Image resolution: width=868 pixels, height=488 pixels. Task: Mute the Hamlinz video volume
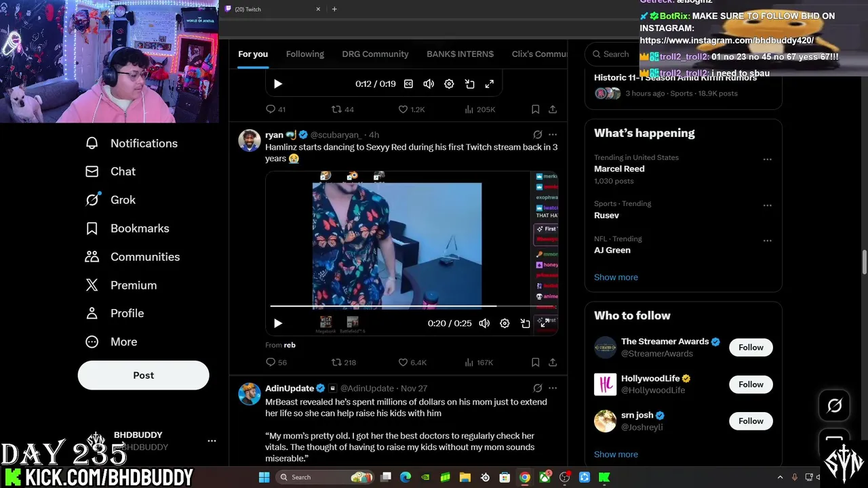[x=484, y=324]
